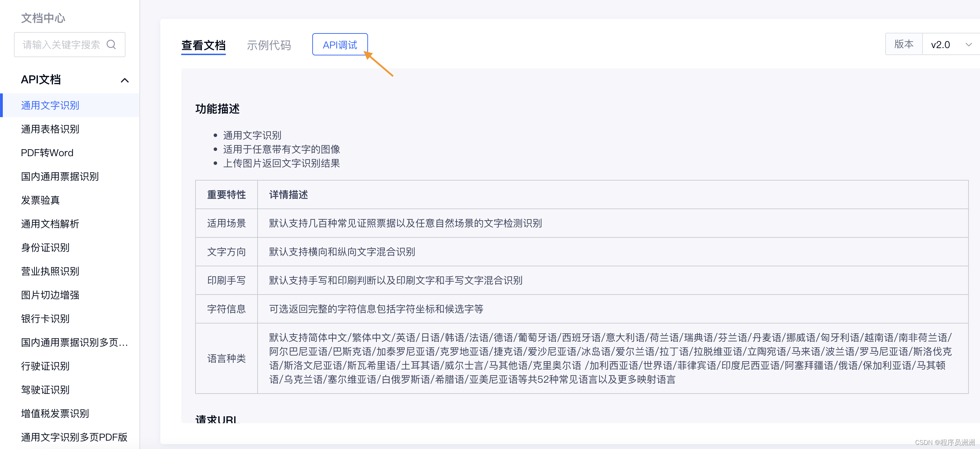Image resolution: width=980 pixels, height=449 pixels.
Task: Collapse the API文档 section chevron
Action: pyautogui.click(x=124, y=80)
